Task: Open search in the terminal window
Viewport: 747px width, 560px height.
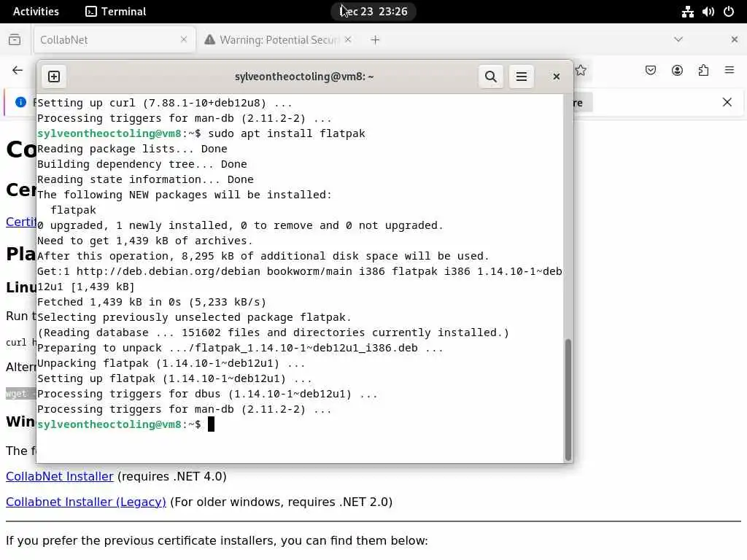Action: coord(491,77)
